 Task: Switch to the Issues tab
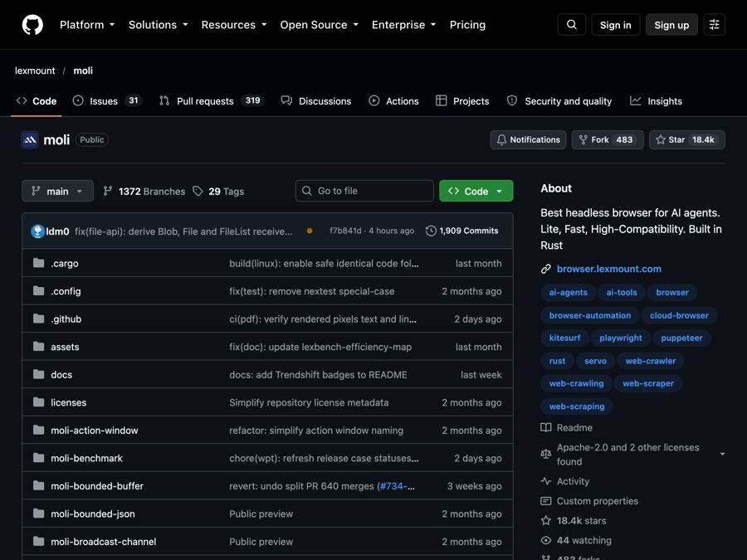tap(107, 101)
